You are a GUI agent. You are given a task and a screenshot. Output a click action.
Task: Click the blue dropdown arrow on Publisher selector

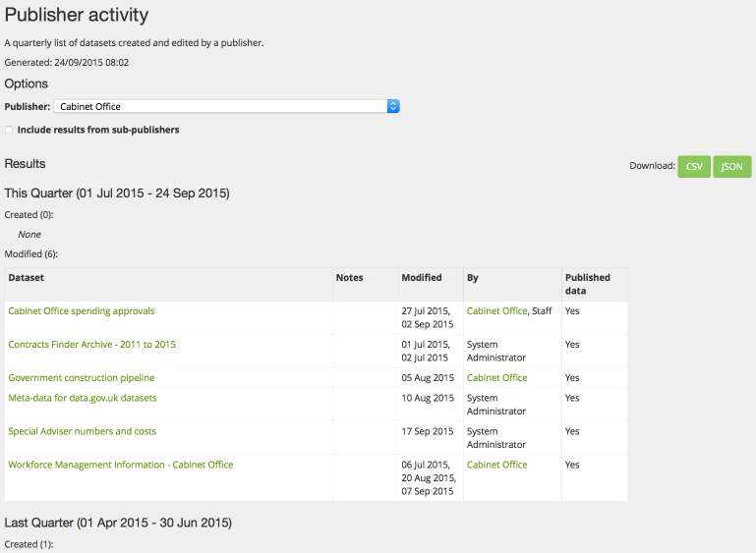point(393,106)
